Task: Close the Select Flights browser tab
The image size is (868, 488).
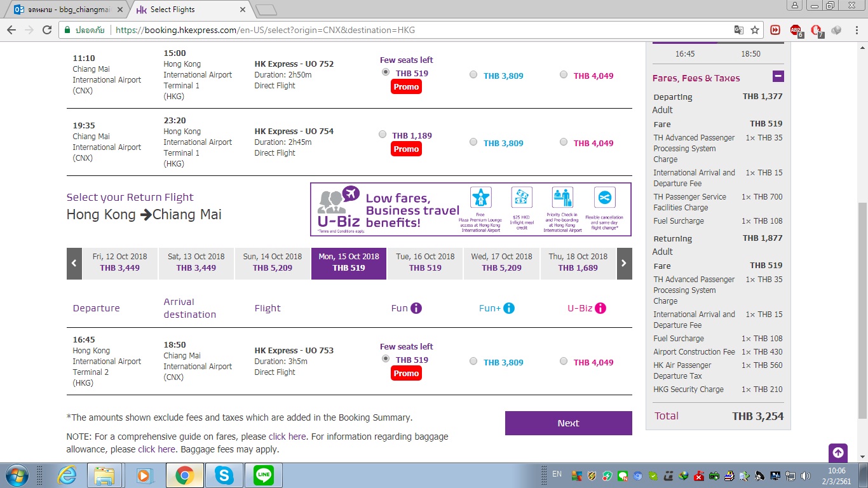Action: coord(242,10)
